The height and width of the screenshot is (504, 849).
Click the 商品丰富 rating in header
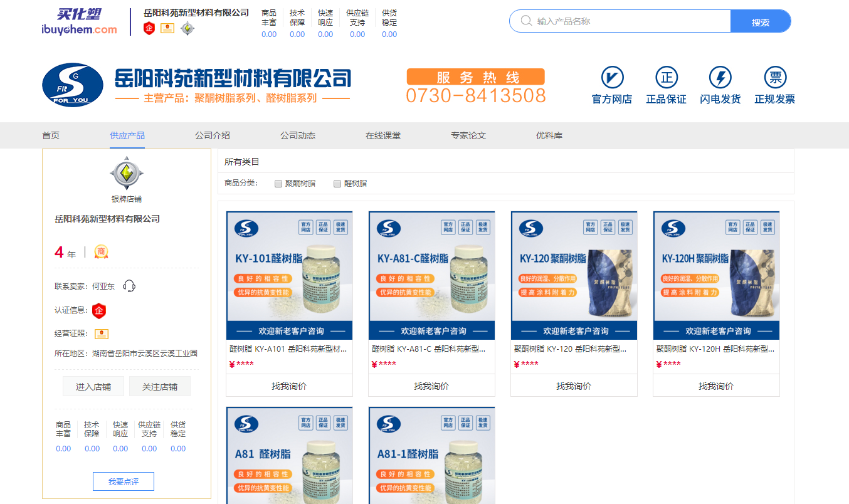point(269,23)
